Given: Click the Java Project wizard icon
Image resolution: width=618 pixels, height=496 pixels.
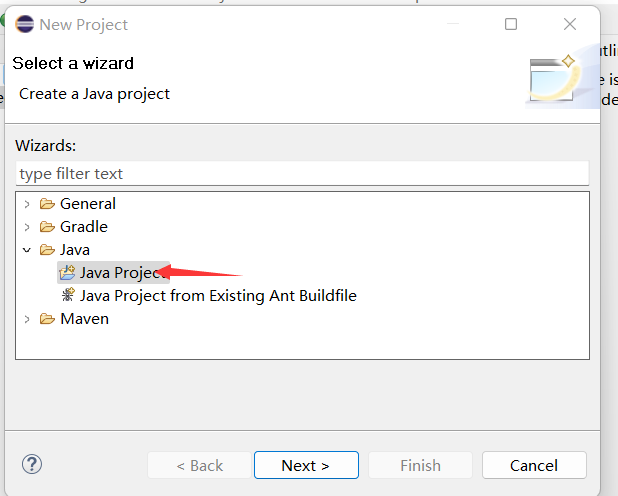Looking at the screenshot, I should point(67,273).
